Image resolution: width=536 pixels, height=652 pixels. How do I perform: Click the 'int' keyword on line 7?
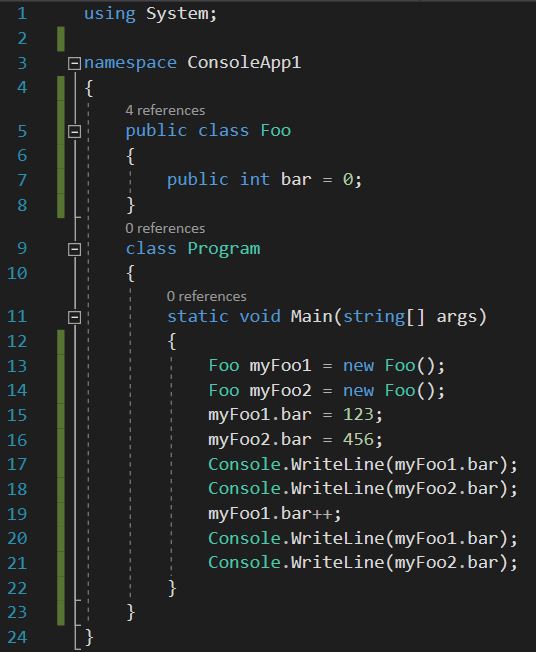(x=254, y=180)
